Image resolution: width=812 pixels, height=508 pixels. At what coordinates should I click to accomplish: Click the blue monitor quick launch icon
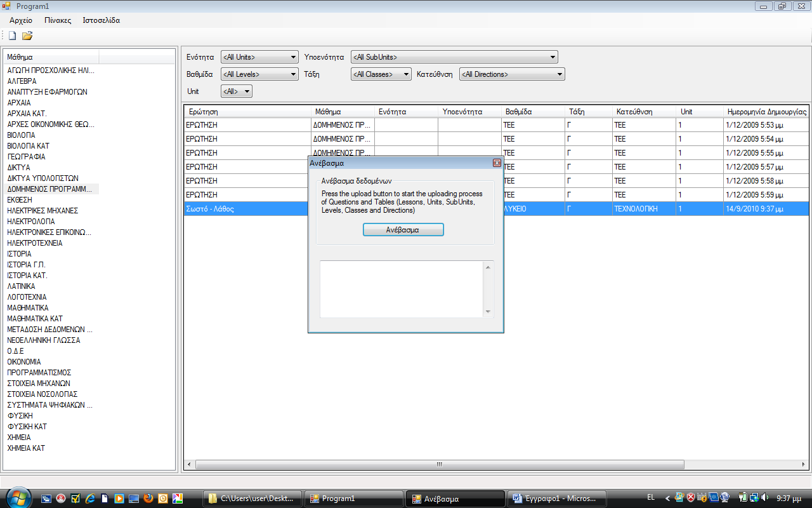pos(134,498)
